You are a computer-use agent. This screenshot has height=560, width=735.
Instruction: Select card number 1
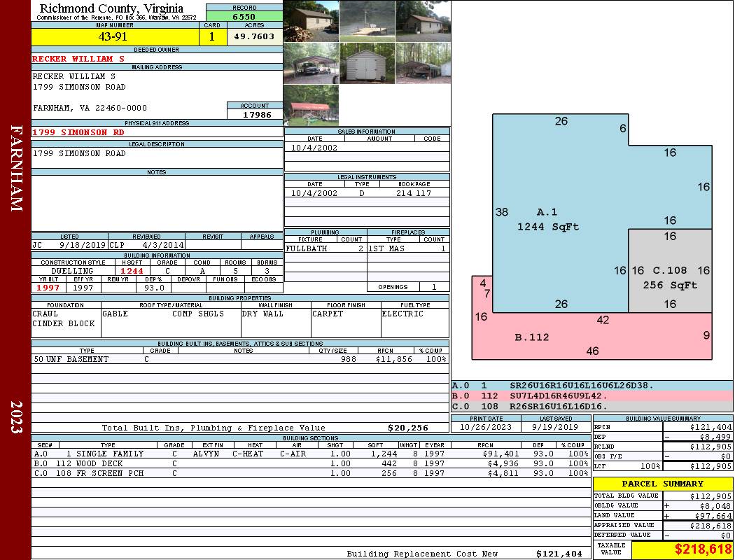point(212,36)
